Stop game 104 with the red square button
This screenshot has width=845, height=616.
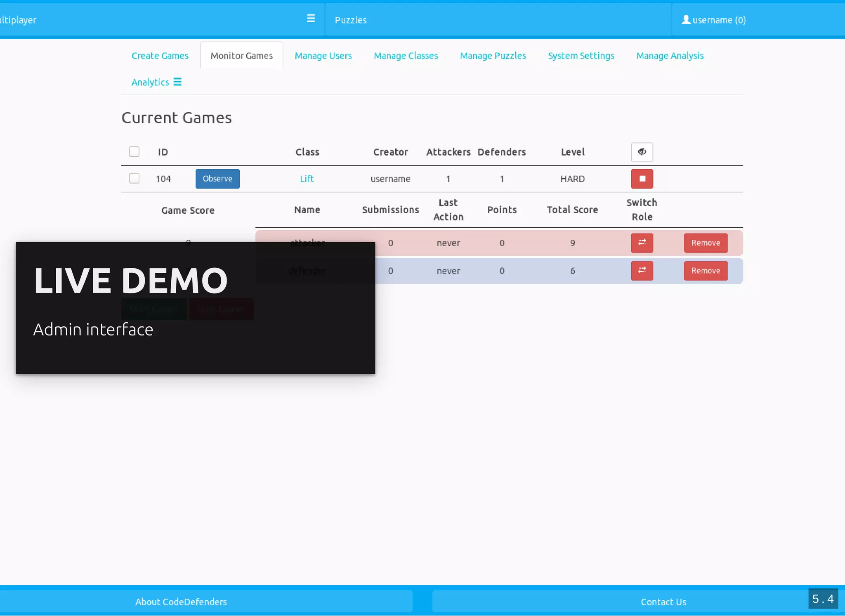tap(642, 179)
